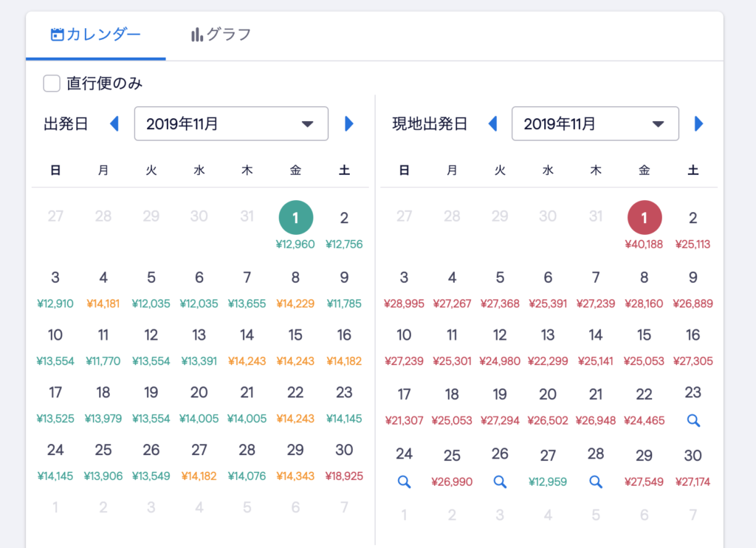Go to previous month for 出発日
Screen dimensions: 756x548
click(114, 124)
